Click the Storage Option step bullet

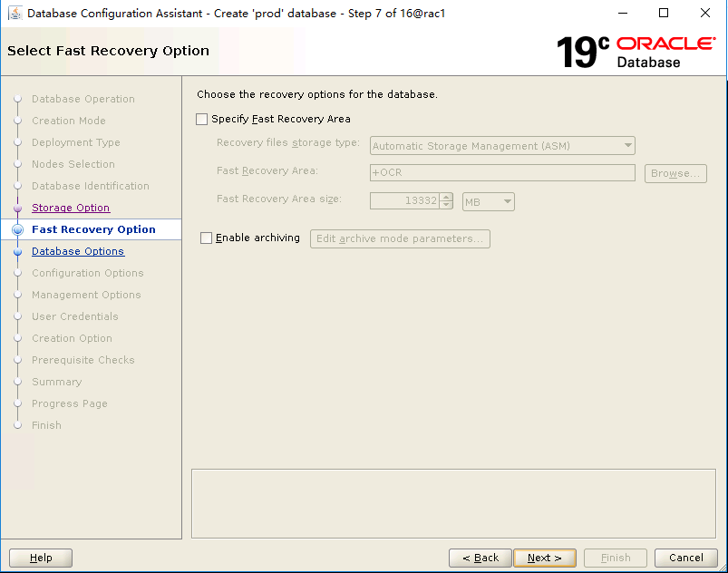click(x=17, y=208)
